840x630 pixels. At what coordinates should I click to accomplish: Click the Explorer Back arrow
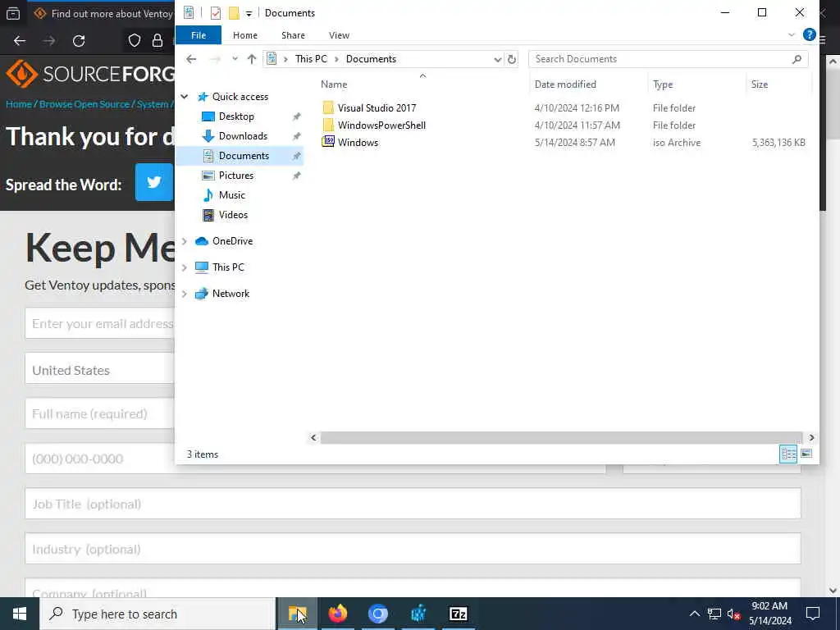(191, 59)
